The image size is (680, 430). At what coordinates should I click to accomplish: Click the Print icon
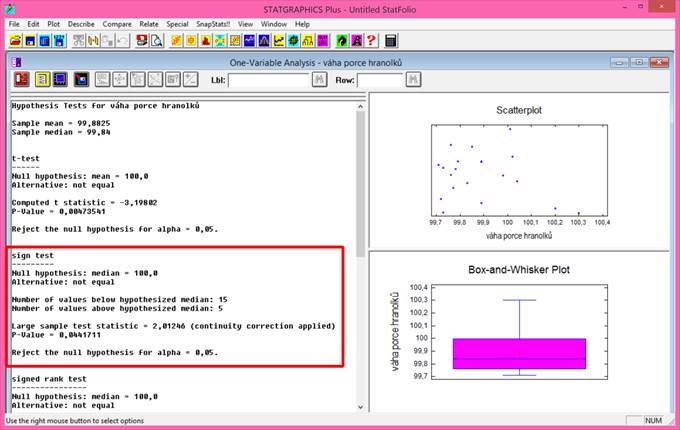click(142, 41)
